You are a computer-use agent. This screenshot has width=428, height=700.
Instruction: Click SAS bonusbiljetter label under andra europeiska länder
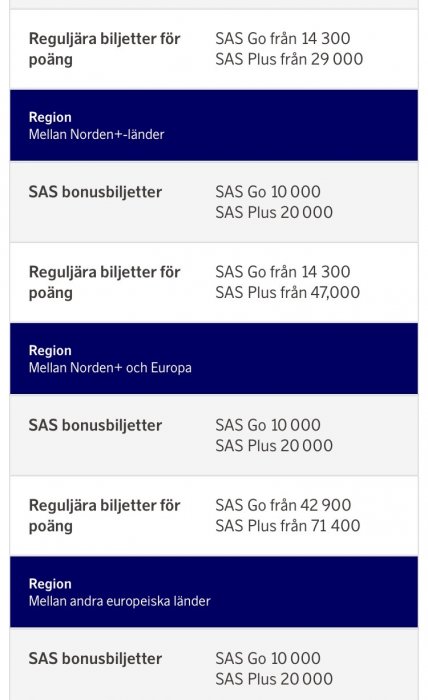coord(95,658)
